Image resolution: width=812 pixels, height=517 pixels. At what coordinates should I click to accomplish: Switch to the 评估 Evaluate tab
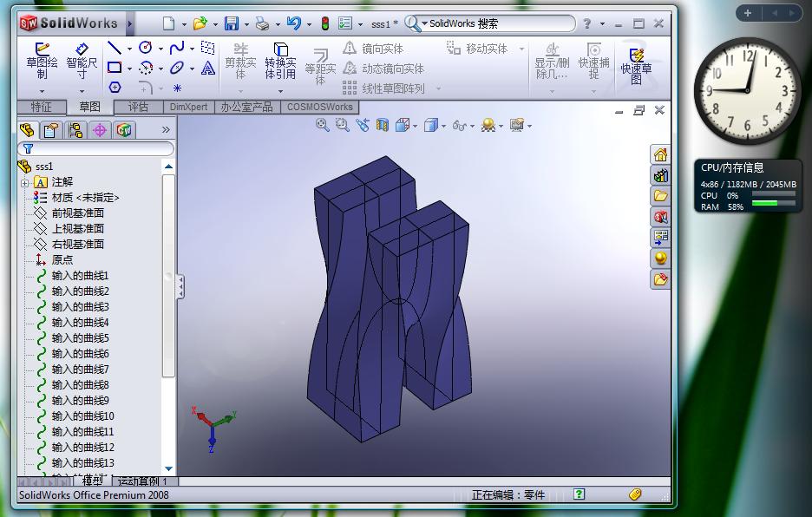click(138, 108)
